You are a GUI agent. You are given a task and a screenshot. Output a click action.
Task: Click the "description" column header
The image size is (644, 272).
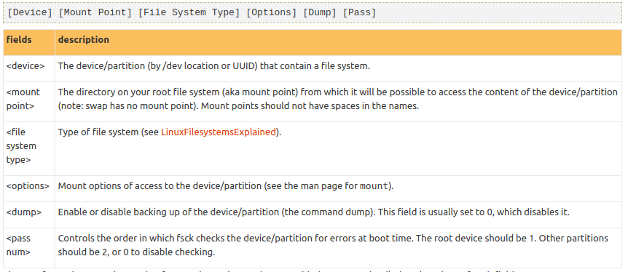pos(83,40)
